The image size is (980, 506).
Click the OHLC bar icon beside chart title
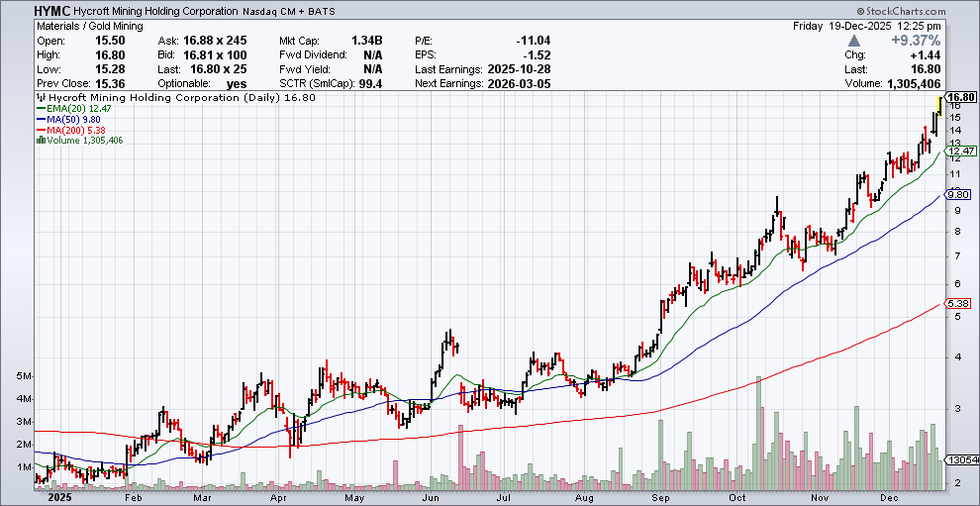[x=42, y=98]
